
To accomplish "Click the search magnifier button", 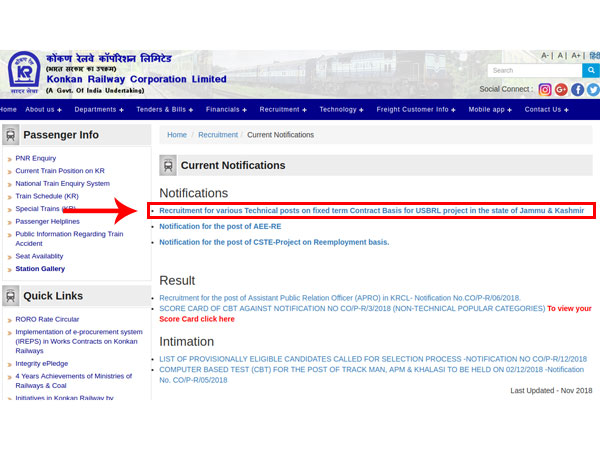I will 591,70.
